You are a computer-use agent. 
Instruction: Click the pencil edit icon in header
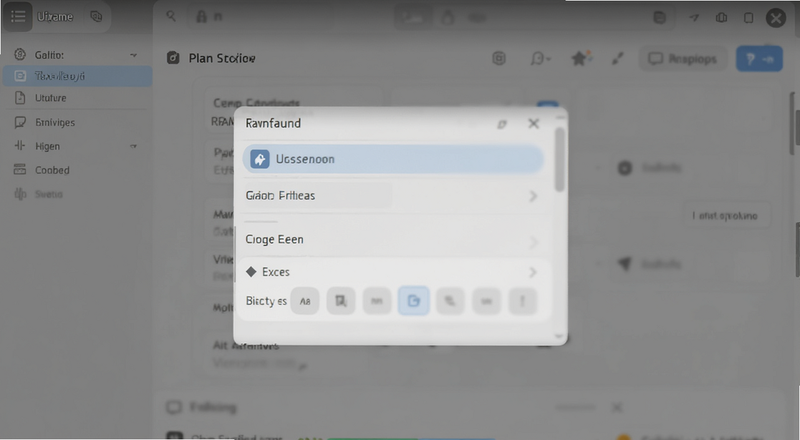coord(618,59)
